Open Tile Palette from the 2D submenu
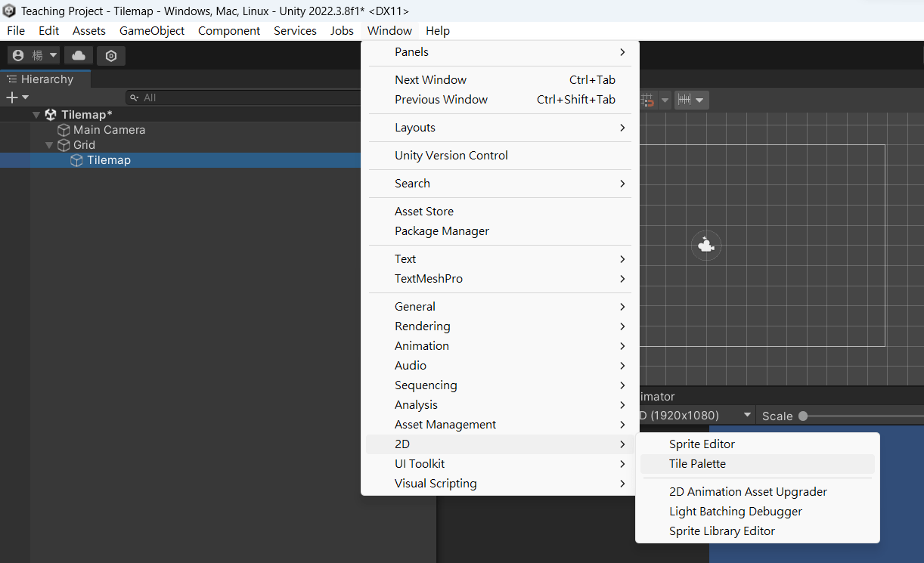The width and height of the screenshot is (924, 563). click(758, 464)
